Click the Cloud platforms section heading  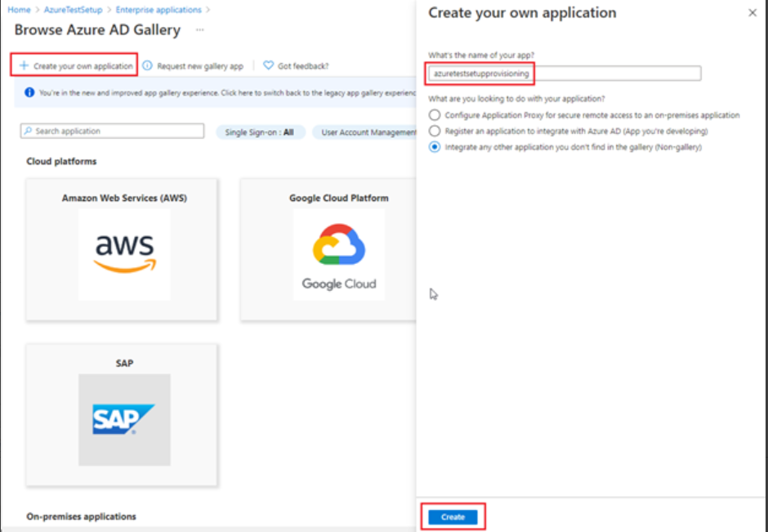coord(61,161)
